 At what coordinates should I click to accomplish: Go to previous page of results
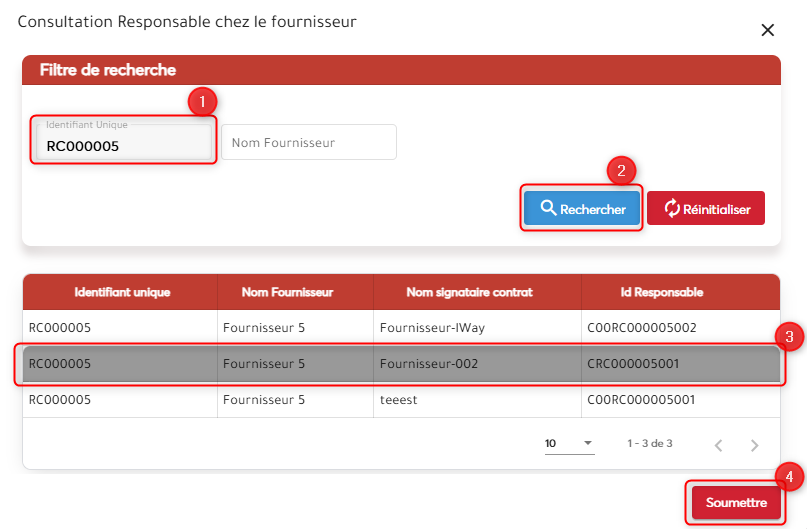(x=719, y=444)
